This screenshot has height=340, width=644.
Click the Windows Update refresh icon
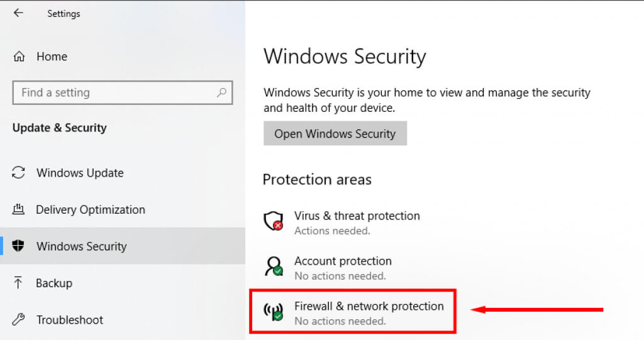19,173
